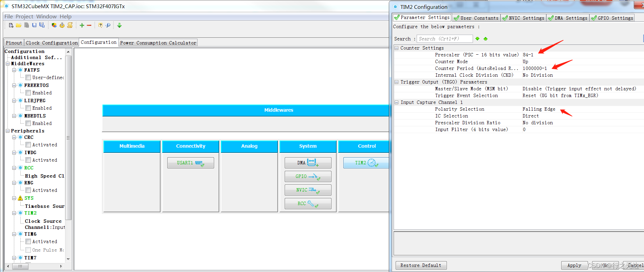Click the tree panel horizontal scrollbar thumb

tap(20, 266)
